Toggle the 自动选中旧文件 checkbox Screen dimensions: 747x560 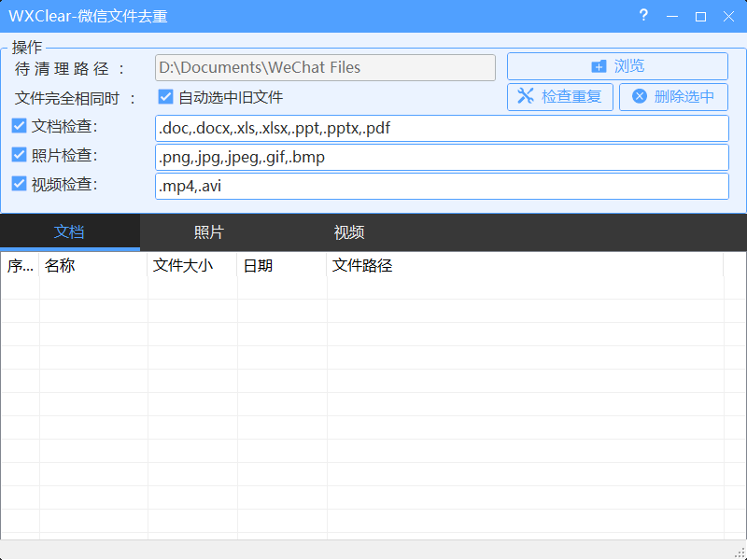coord(165,97)
